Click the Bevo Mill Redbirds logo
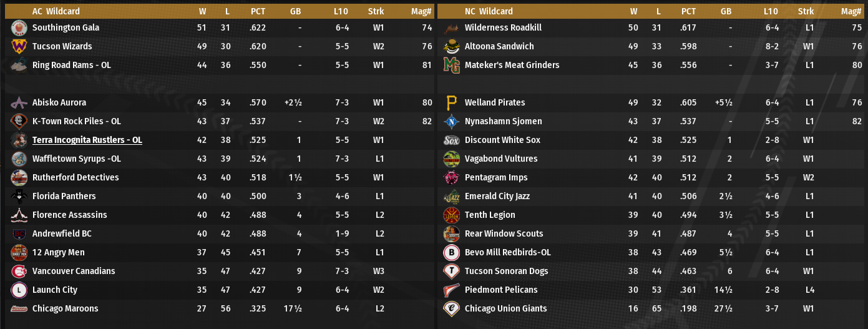Image resolution: width=868 pixels, height=329 pixels. click(451, 252)
